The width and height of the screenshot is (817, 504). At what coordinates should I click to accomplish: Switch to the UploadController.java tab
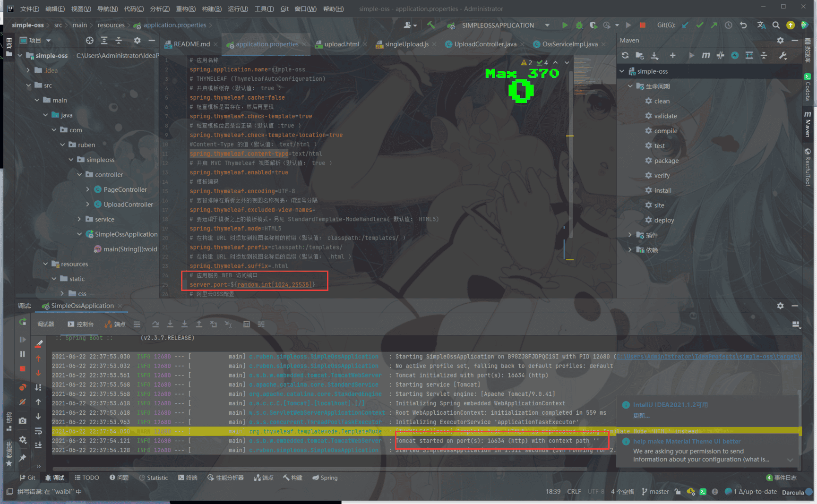[485, 44]
